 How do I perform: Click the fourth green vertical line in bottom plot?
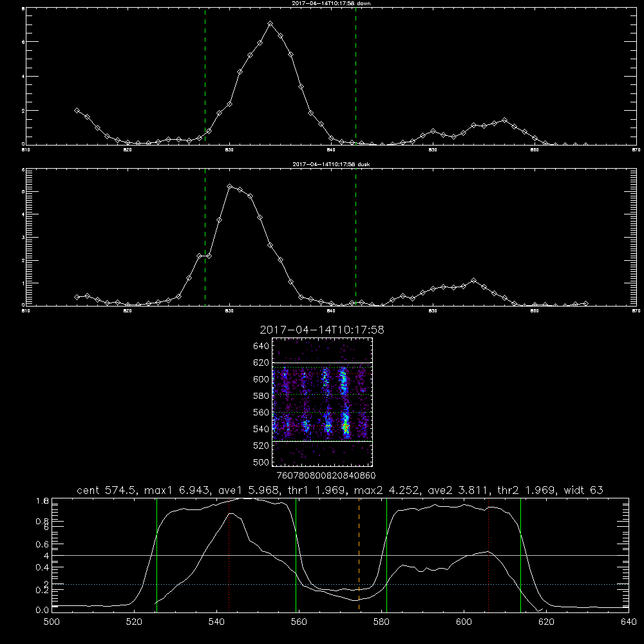(x=520, y=554)
